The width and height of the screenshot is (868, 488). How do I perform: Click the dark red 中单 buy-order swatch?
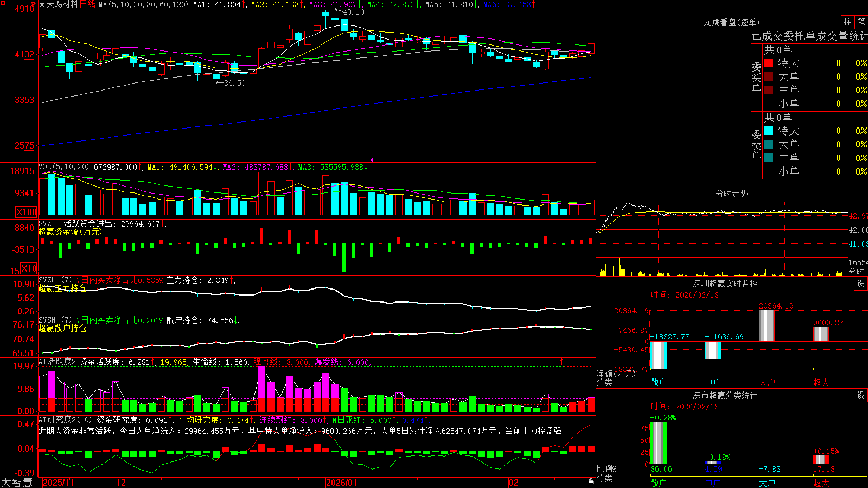pyautogui.click(x=768, y=89)
